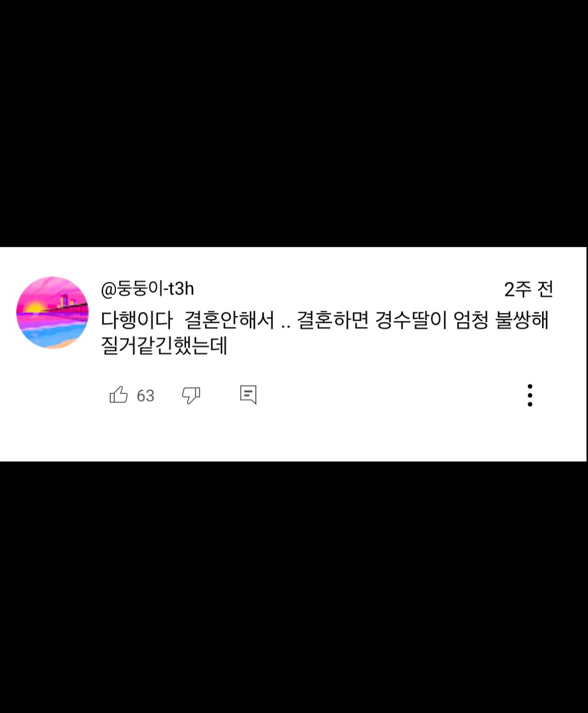Screen dimensions: 588x713
Task: Open replies using the comment bubble icon
Action: (248, 395)
